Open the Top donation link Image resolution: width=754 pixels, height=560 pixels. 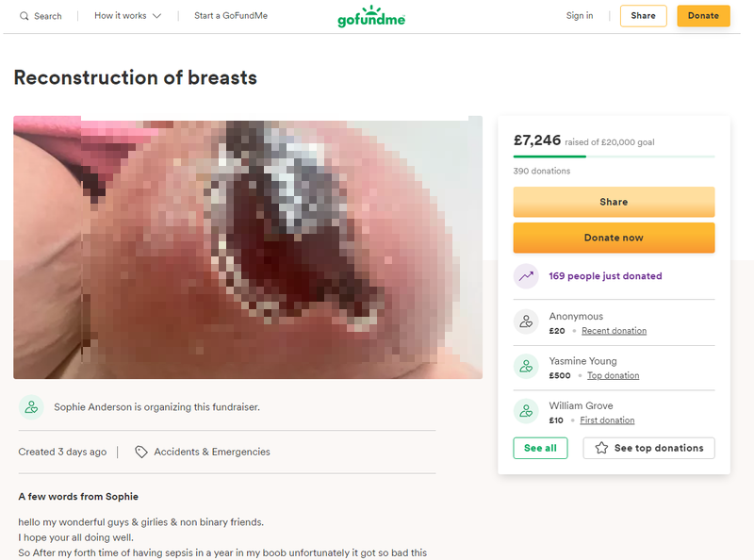(613, 375)
